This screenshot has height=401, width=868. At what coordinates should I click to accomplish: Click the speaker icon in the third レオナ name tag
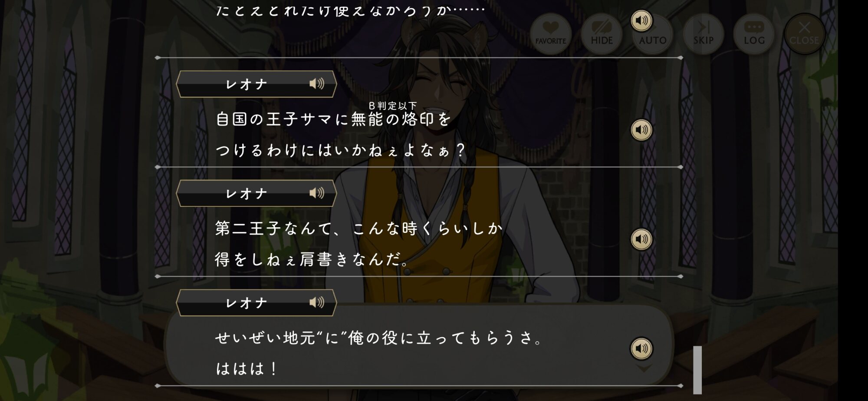317,302
